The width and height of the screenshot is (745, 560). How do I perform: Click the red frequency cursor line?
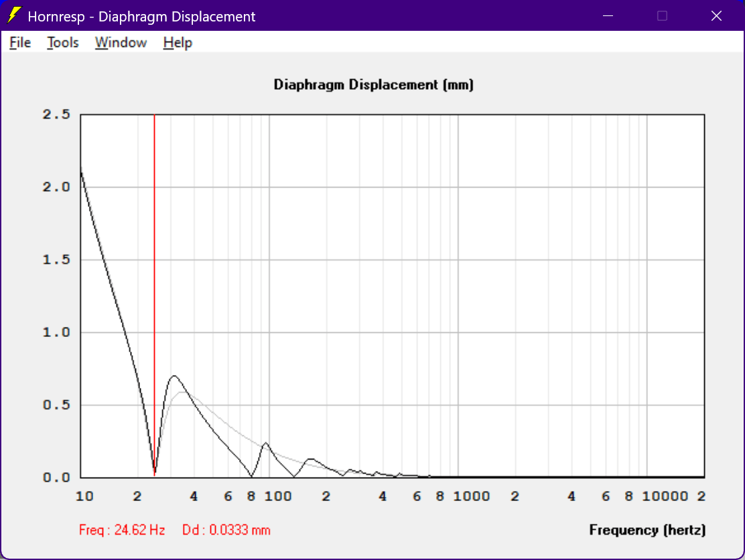coord(154,295)
